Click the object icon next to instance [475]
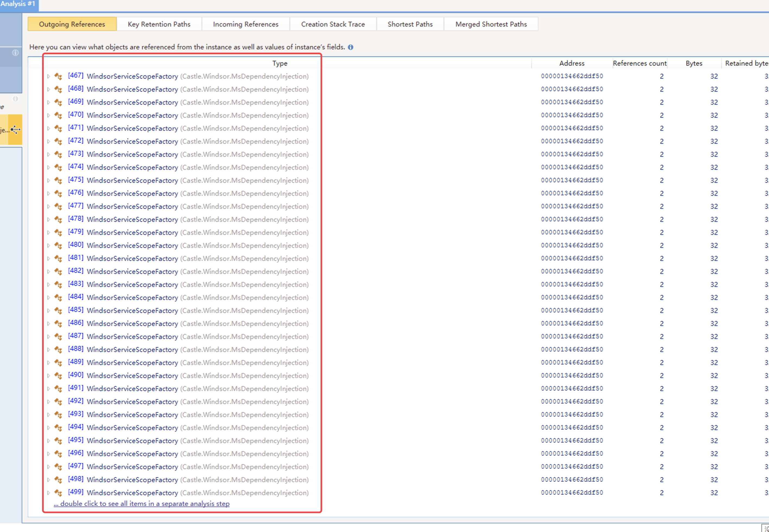This screenshot has width=769, height=532. (59, 180)
